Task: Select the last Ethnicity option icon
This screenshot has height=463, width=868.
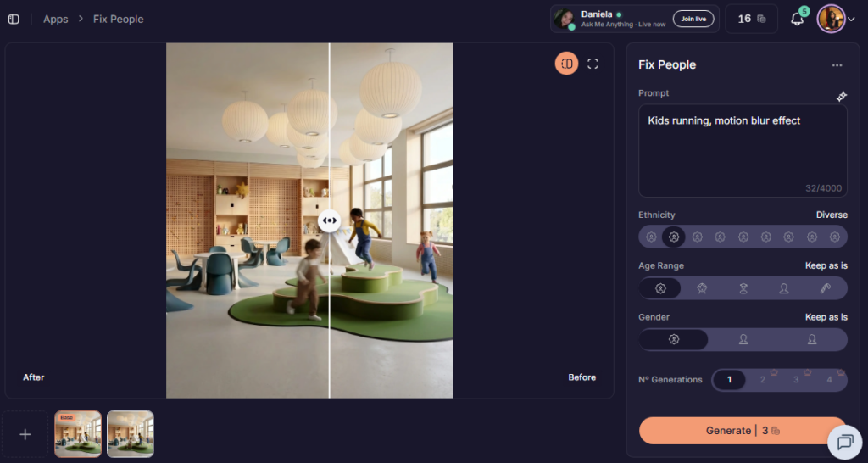Action: point(835,237)
